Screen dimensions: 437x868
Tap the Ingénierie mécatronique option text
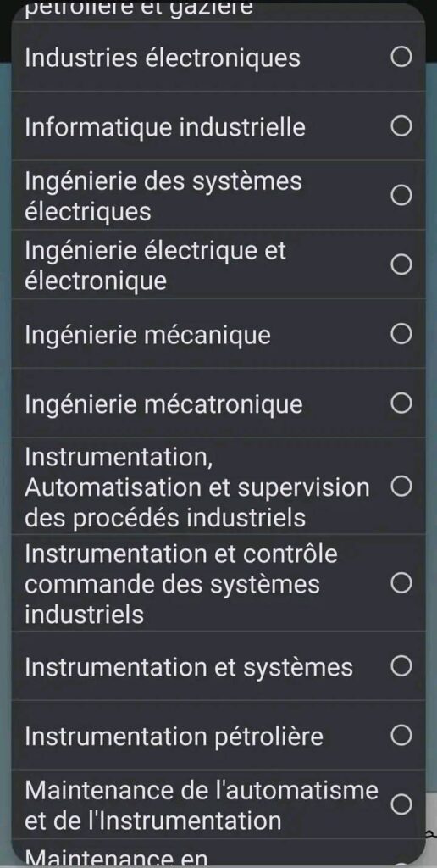(x=163, y=404)
